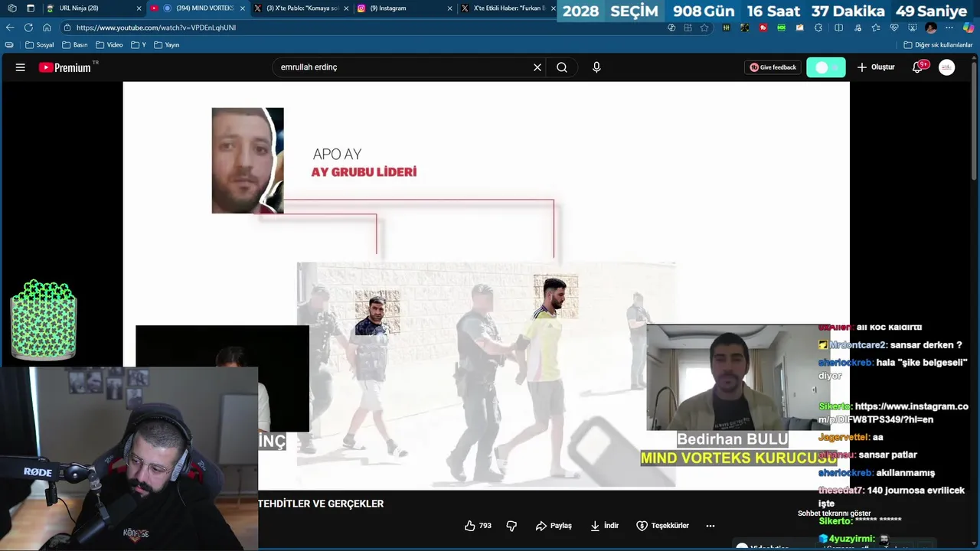The height and width of the screenshot is (551, 980).
Task: Click chat username 4yuzyirmi
Action: coord(853,539)
